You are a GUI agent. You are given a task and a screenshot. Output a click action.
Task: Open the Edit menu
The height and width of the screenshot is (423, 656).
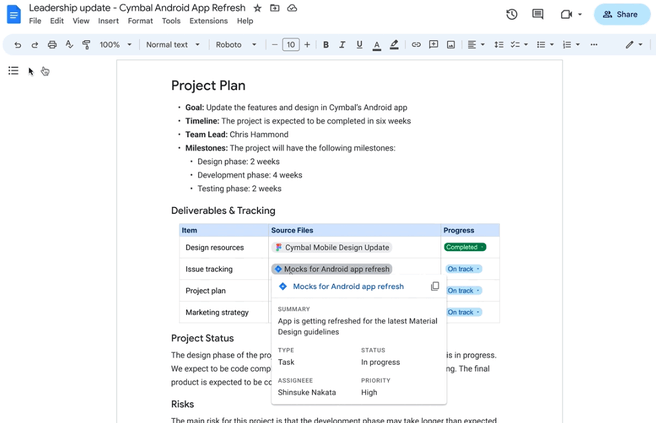click(x=57, y=21)
